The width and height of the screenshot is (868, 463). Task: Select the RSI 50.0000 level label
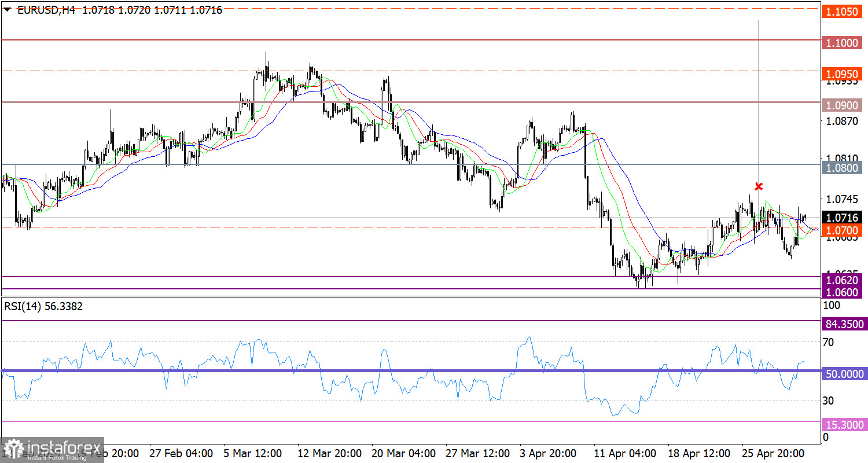pos(844,374)
